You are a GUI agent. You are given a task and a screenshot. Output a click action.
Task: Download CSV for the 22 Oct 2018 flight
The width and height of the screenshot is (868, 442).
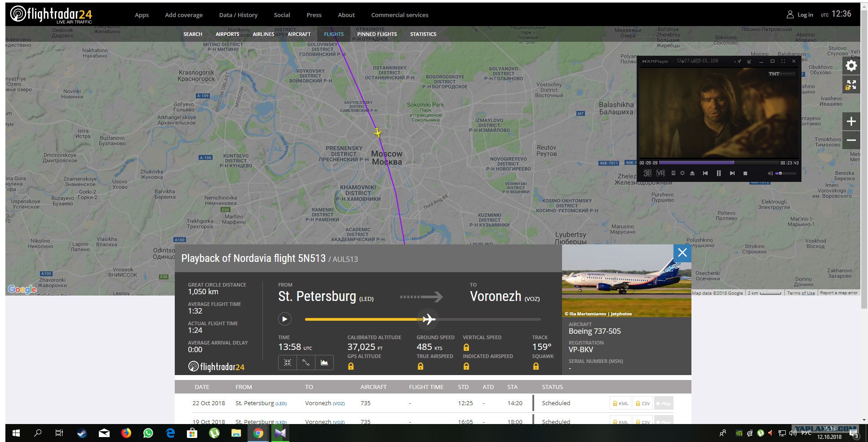[643, 403]
